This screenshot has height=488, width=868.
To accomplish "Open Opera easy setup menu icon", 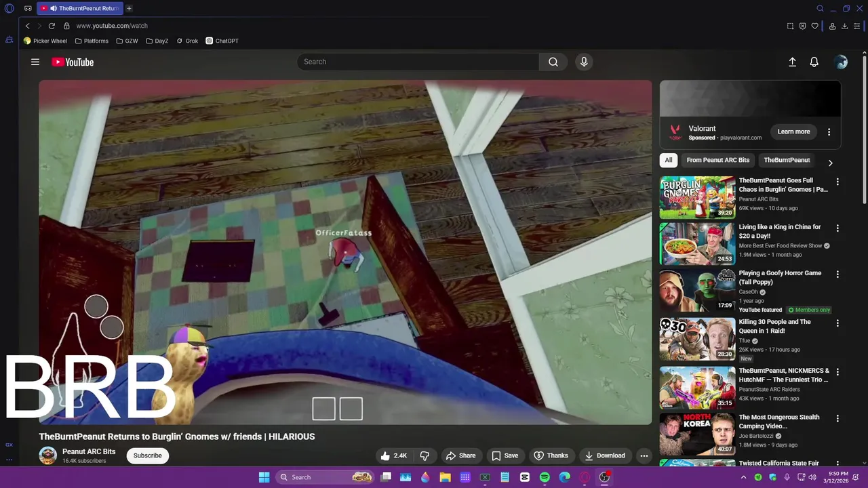I will click(x=857, y=26).
